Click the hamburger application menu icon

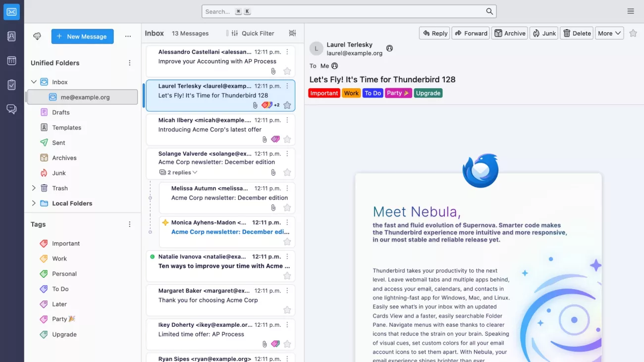coord(630,11)
